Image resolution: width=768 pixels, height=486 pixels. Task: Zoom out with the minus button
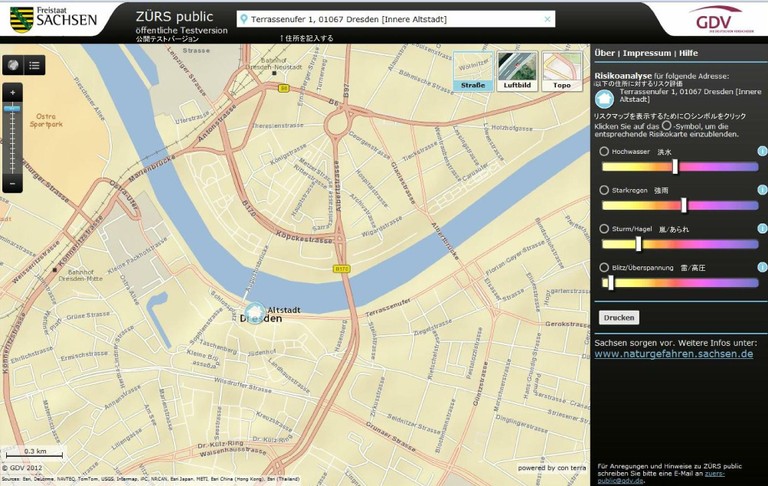click(x=13, y=184)
